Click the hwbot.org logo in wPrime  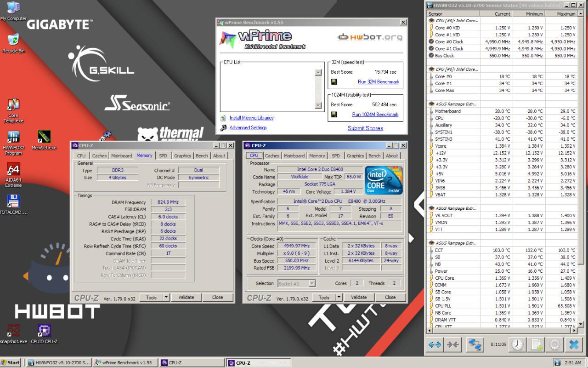(x=370, y=37)
